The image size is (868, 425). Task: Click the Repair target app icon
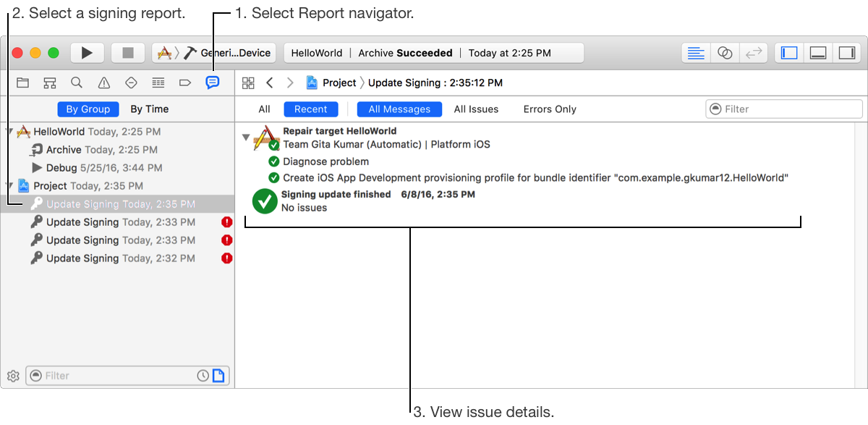(265, 138)
